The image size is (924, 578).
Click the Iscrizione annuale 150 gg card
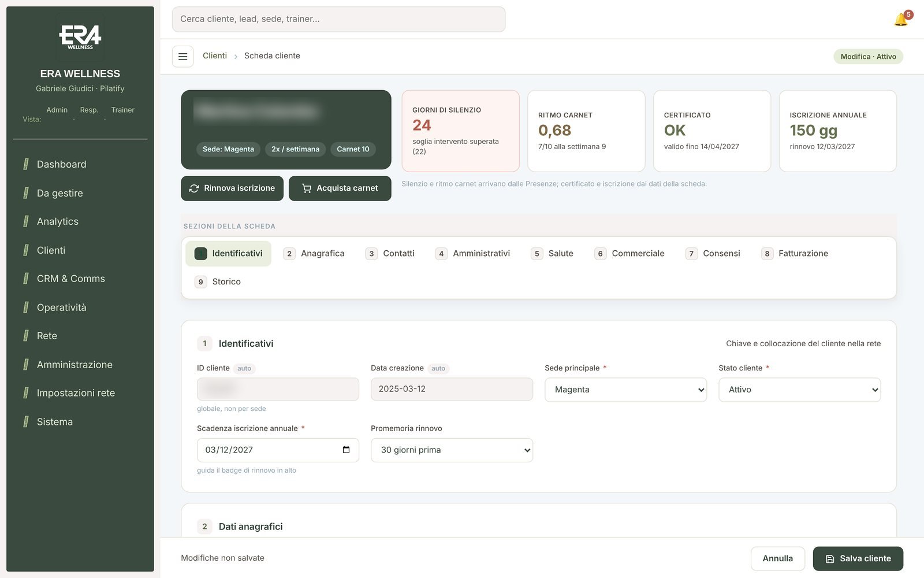pyautogui.click(x=838, y=131)
